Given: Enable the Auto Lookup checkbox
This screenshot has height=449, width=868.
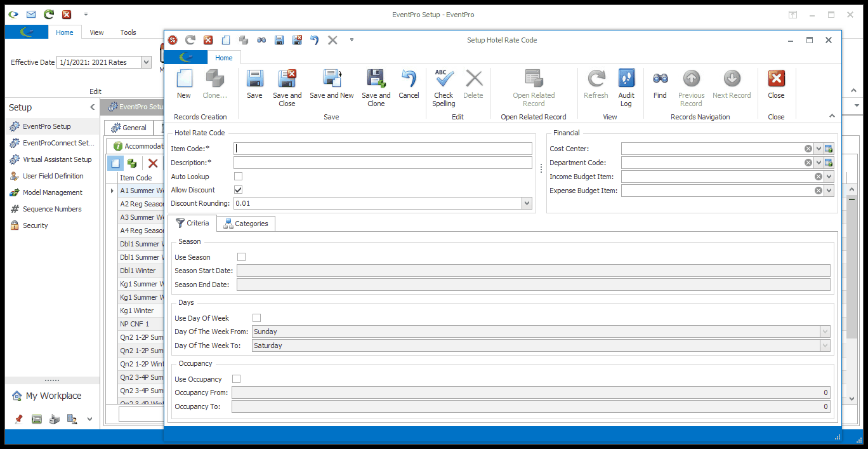Looking at the screenshot, I should pyautogui.click(x=238, y=177).
